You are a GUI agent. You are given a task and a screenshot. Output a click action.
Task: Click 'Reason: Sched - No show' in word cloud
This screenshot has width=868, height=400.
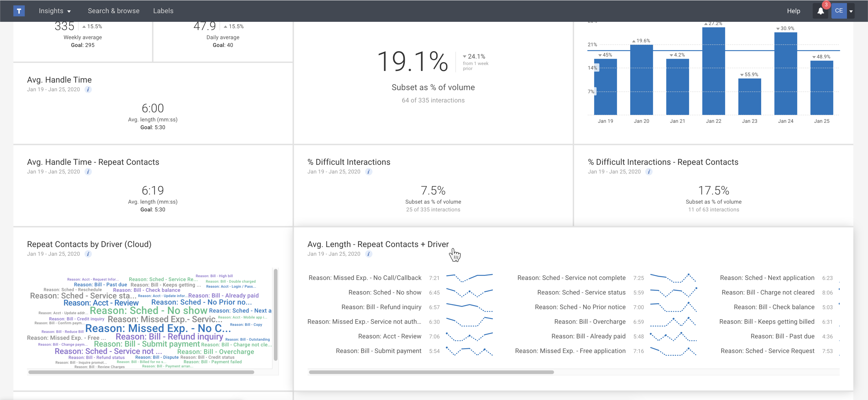tap(148, 310)
